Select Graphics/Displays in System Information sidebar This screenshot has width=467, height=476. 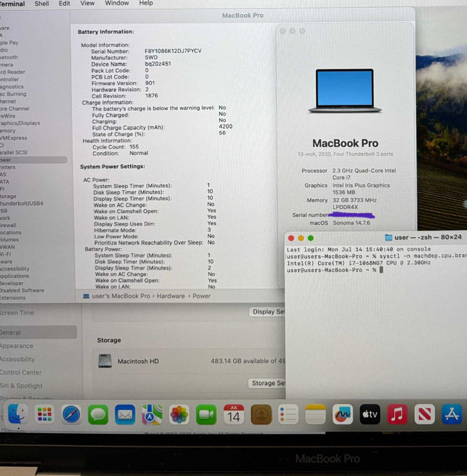pos(20,123)
